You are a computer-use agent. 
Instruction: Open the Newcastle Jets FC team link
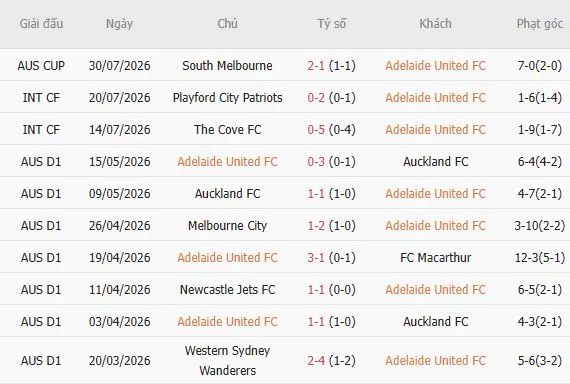tap(227, 290)
